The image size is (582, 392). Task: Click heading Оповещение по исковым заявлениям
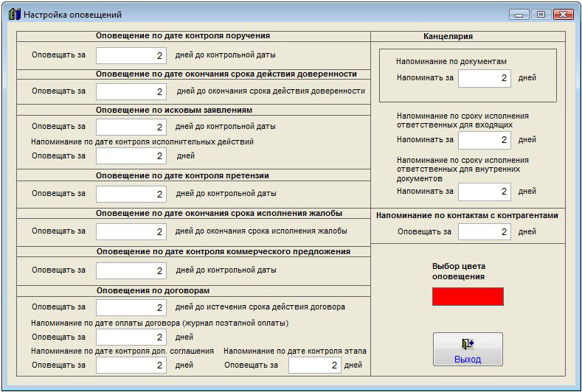coord(173,110)
